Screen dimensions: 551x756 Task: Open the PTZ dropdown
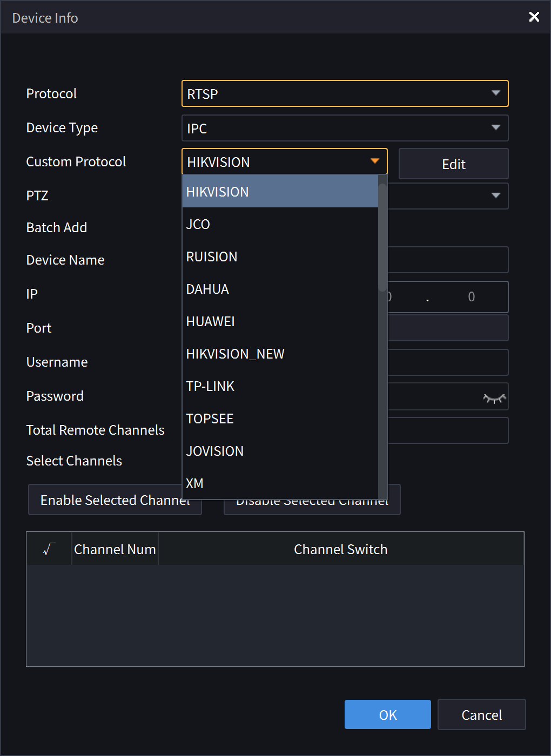tap(496, 196)
